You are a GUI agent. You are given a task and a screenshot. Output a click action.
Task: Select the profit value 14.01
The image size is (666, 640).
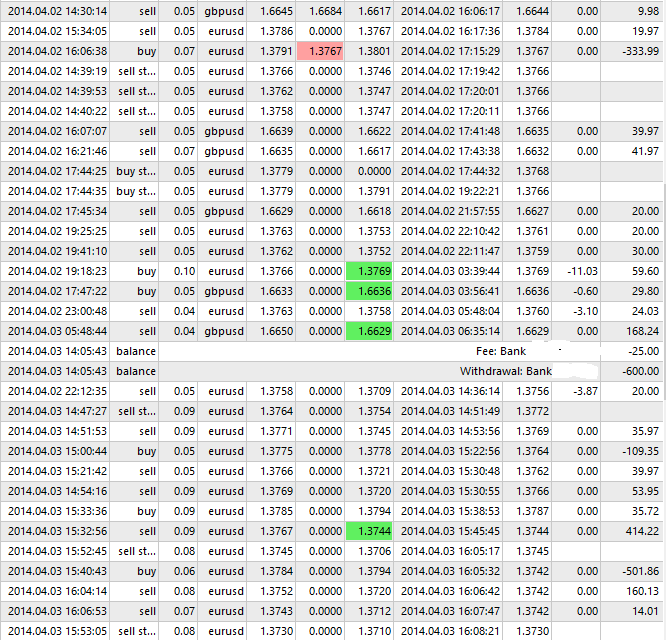point(645,611)
